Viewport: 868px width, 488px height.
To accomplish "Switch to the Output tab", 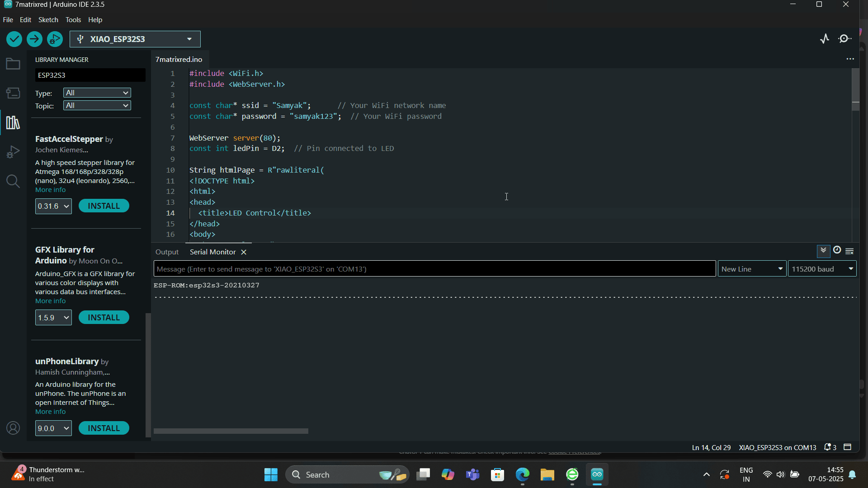I will pos(167,252).
